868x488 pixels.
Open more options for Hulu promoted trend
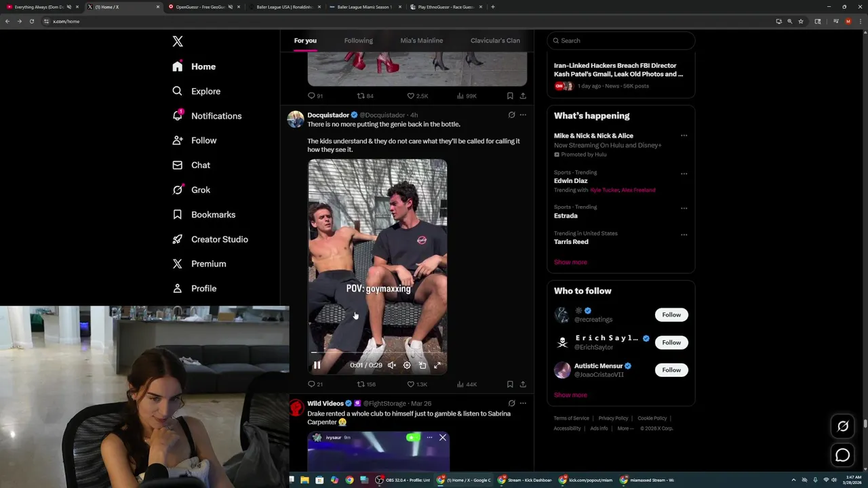point(684,136)
